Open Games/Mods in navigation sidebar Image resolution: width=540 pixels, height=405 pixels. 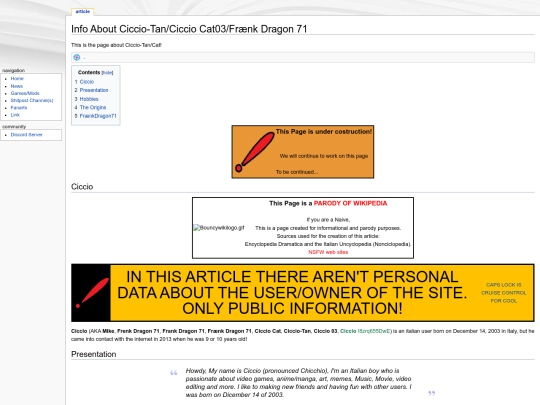pyautogui.click(x=25, y=93)
